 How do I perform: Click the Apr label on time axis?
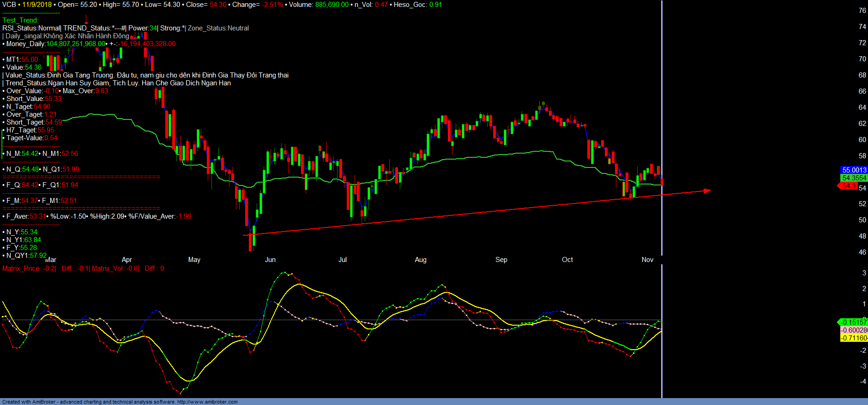point(127,260)
